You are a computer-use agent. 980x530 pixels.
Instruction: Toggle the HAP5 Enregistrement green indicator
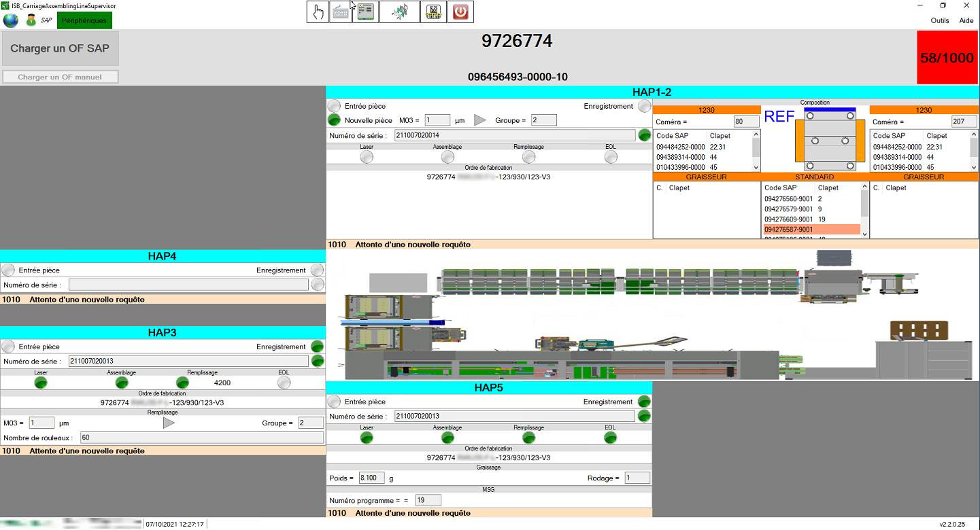(x=644, y=402)
